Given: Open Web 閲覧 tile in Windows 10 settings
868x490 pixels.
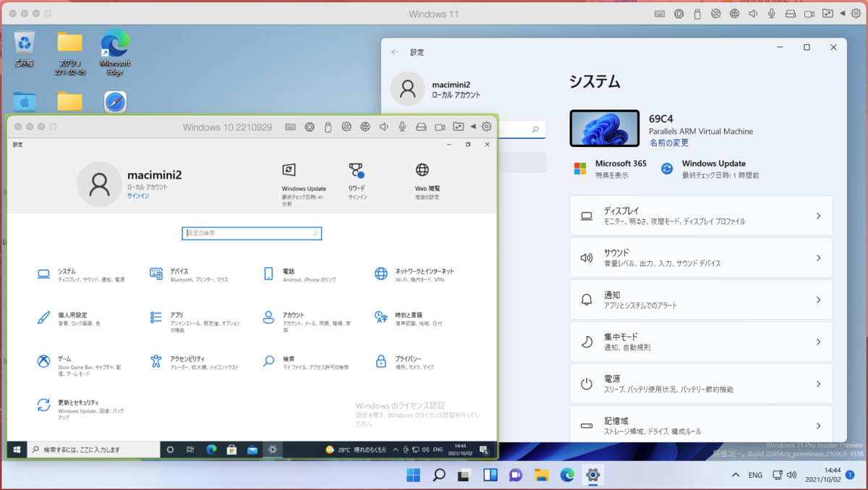Looking at the screenshot, I should click(x=427, y=181).
